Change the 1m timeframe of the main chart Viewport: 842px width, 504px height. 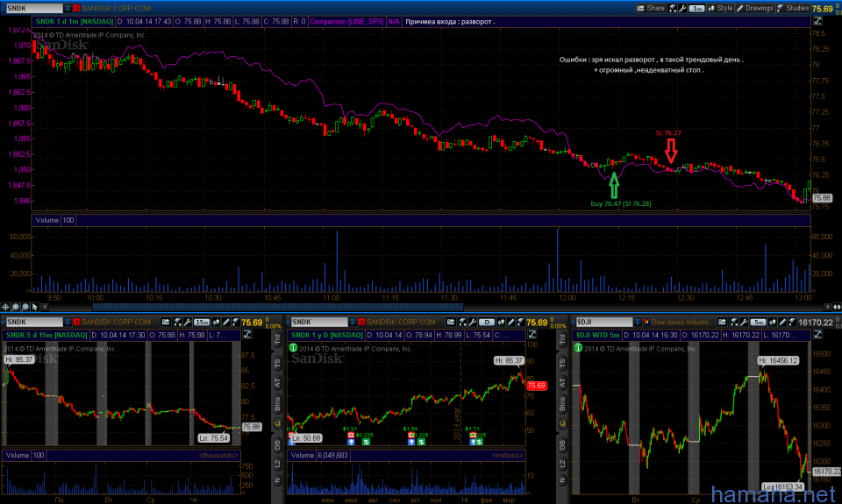click(696, 7)
